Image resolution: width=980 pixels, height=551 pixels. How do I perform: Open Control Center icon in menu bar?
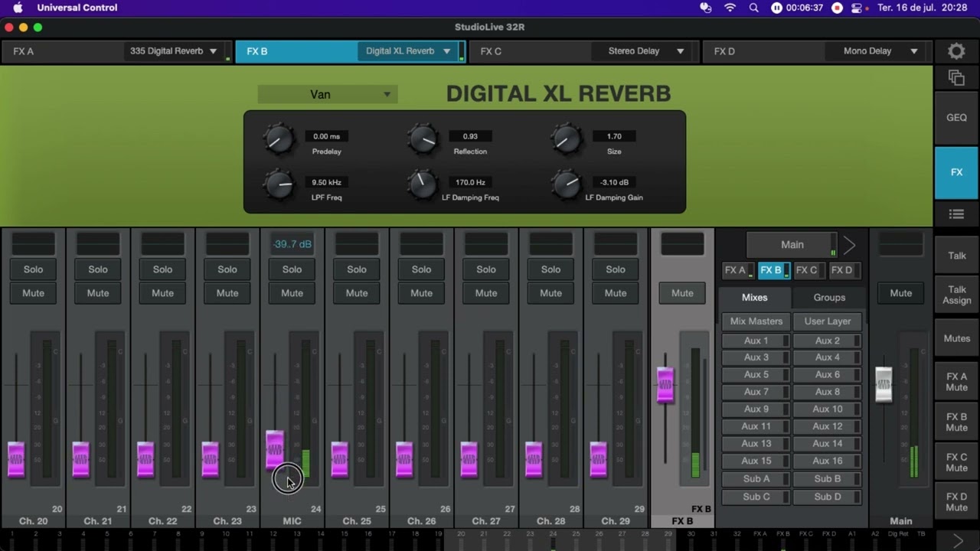[x=858, y=8]
